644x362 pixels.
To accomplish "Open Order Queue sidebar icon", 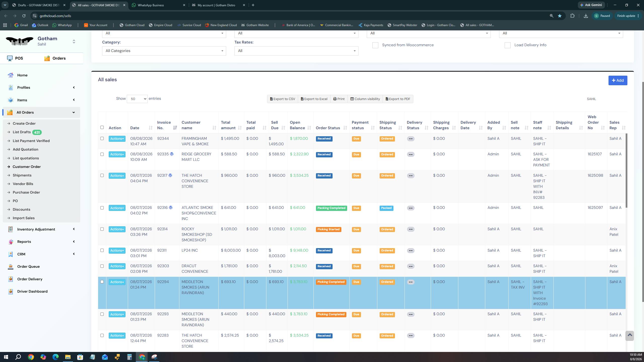I will pyautogui.click(x=11, y=266).
